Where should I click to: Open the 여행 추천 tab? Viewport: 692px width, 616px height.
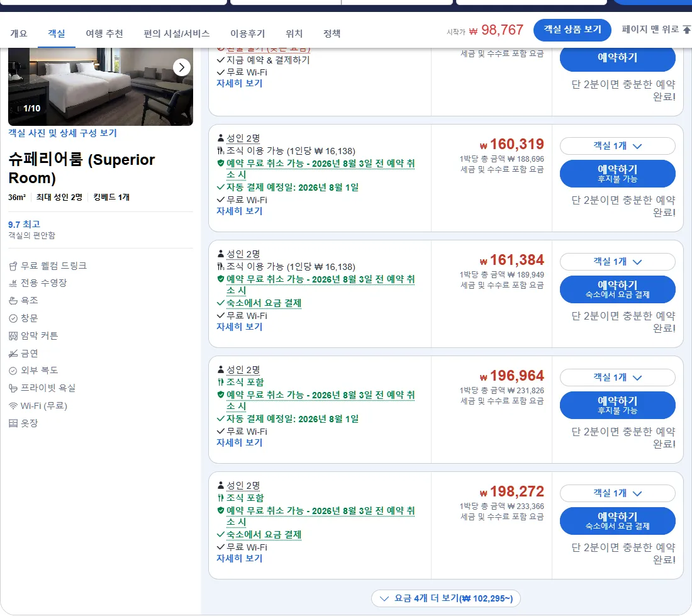[x=104, y=33]
